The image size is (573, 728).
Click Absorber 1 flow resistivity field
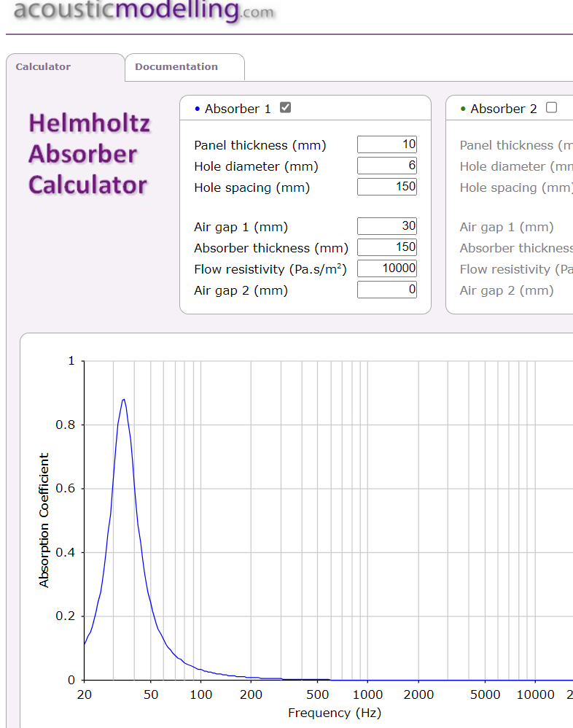pos(386,268)
